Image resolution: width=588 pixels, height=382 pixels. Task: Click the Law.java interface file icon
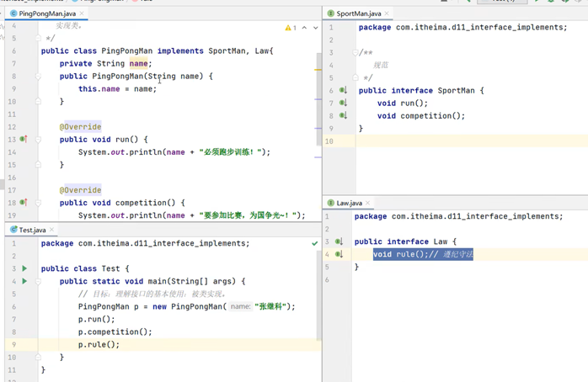(x=331, y=203)
